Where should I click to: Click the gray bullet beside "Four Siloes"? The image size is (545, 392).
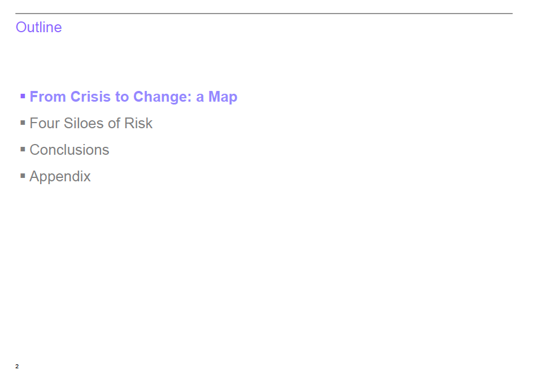point(23,123)
